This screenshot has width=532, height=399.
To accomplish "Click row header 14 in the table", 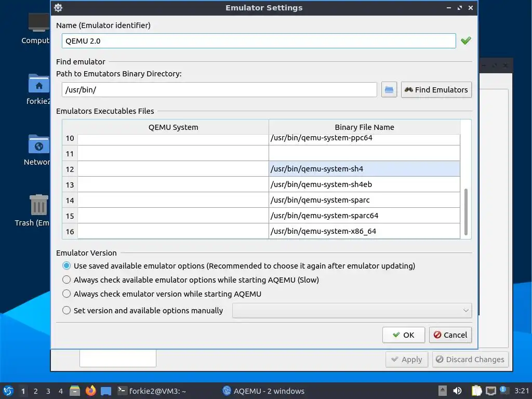I will 70,201.
